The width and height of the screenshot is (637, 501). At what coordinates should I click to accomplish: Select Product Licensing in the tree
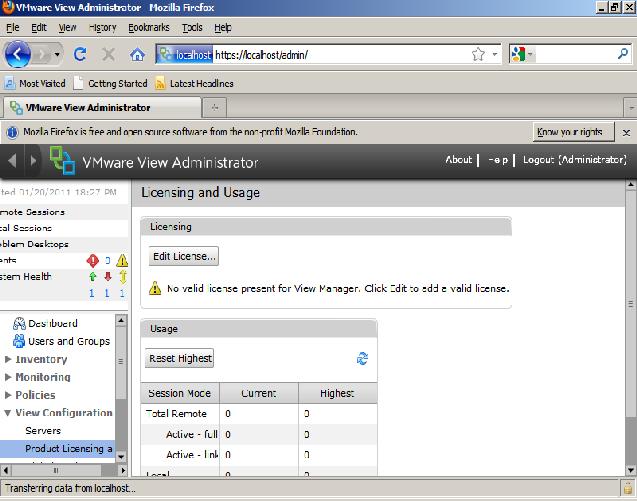click(x=58, y=449)
